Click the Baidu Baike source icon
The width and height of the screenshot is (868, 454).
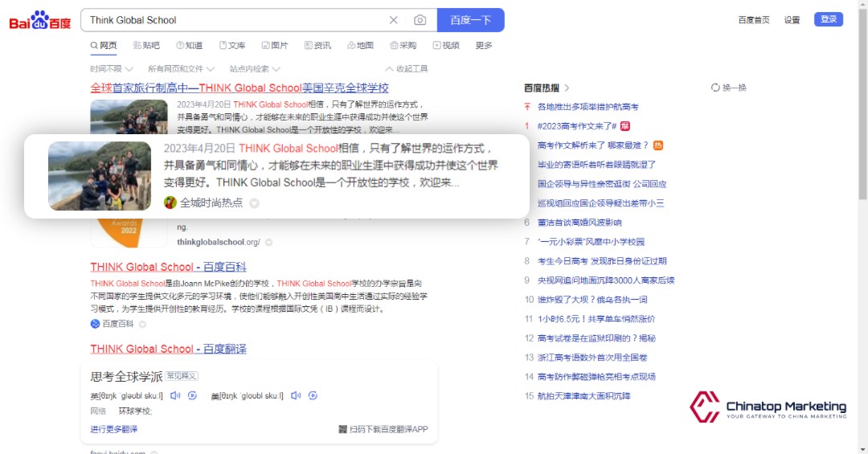95,324
